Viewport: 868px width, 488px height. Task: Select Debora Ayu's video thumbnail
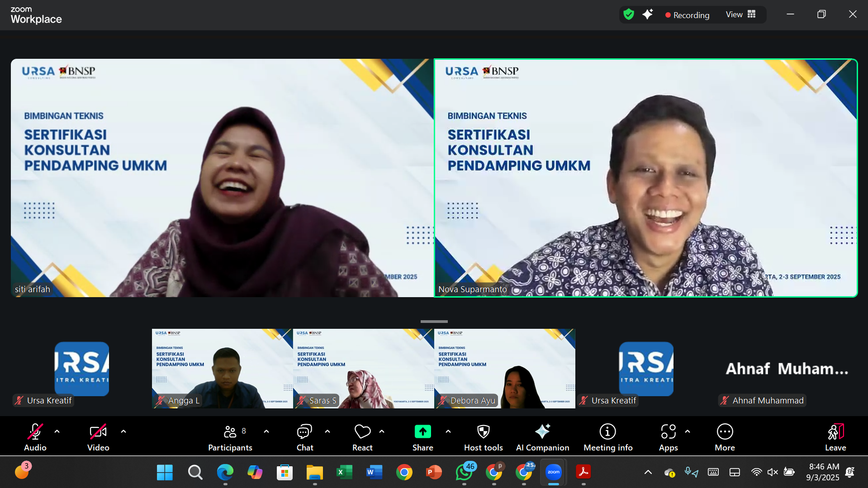tap(504, 369)
